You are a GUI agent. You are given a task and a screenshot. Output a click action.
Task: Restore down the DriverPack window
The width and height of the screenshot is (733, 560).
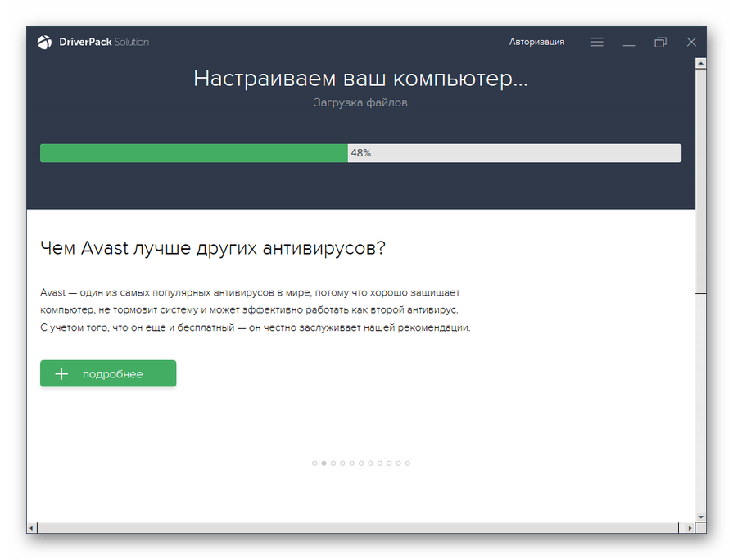(660, 42)
